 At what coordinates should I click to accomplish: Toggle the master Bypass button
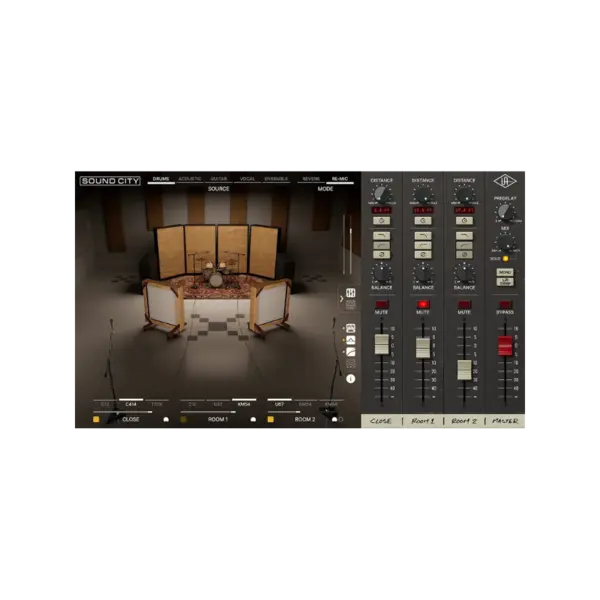point(505,305)
